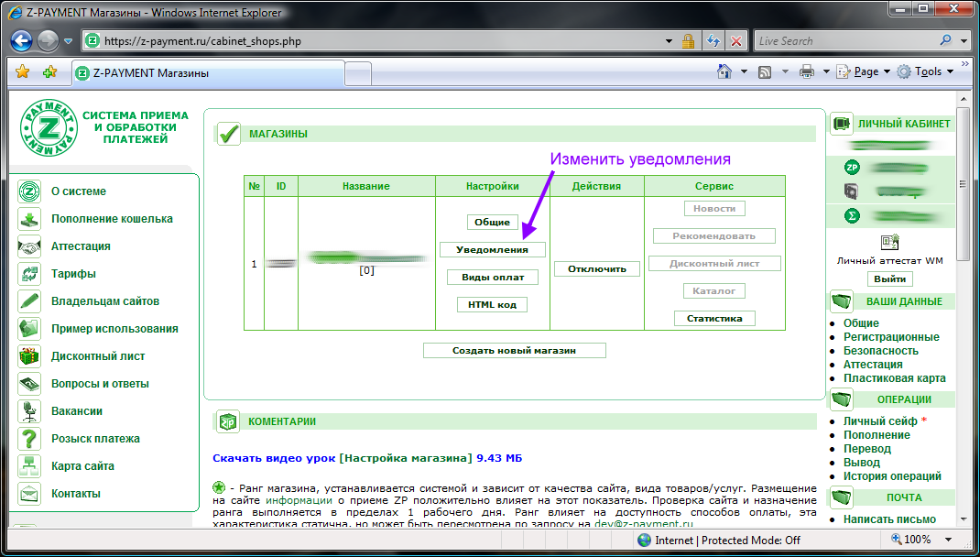Viewport: 980px width, 557px height.
Task: Click the Выйти logout button
Action: 889,278
